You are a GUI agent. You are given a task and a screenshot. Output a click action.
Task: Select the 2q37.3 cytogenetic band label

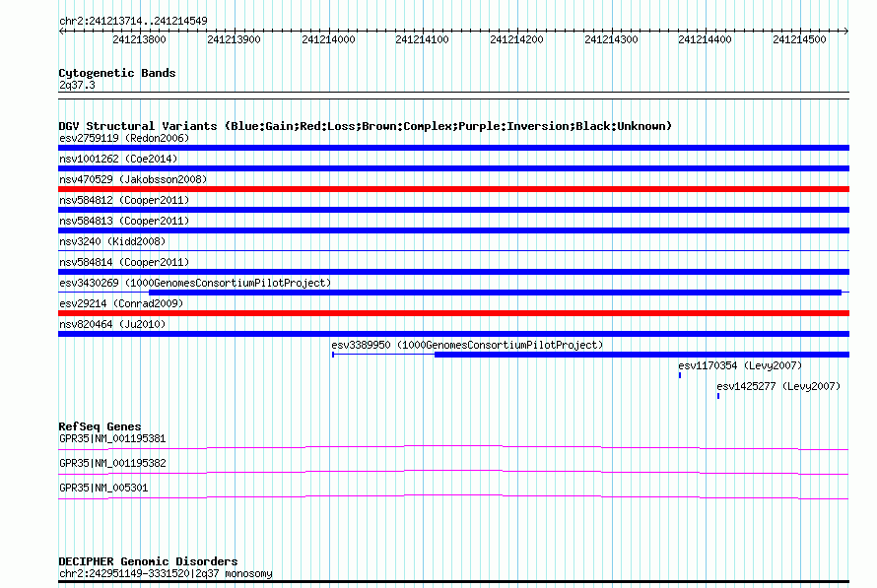(77, 85)
